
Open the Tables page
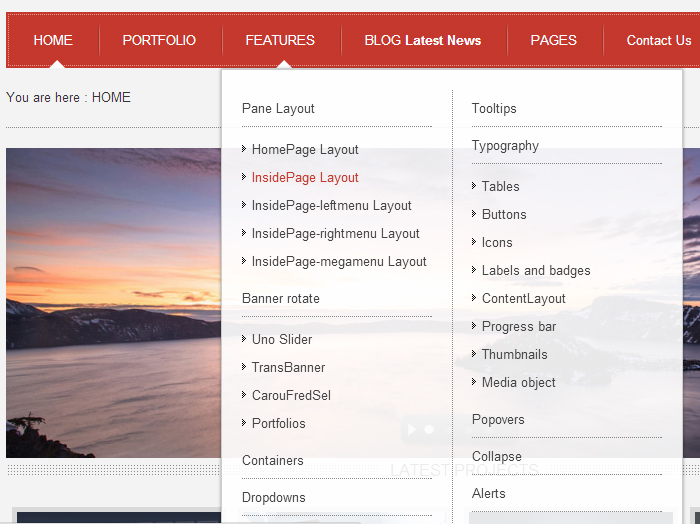click(x=500, y=187)
